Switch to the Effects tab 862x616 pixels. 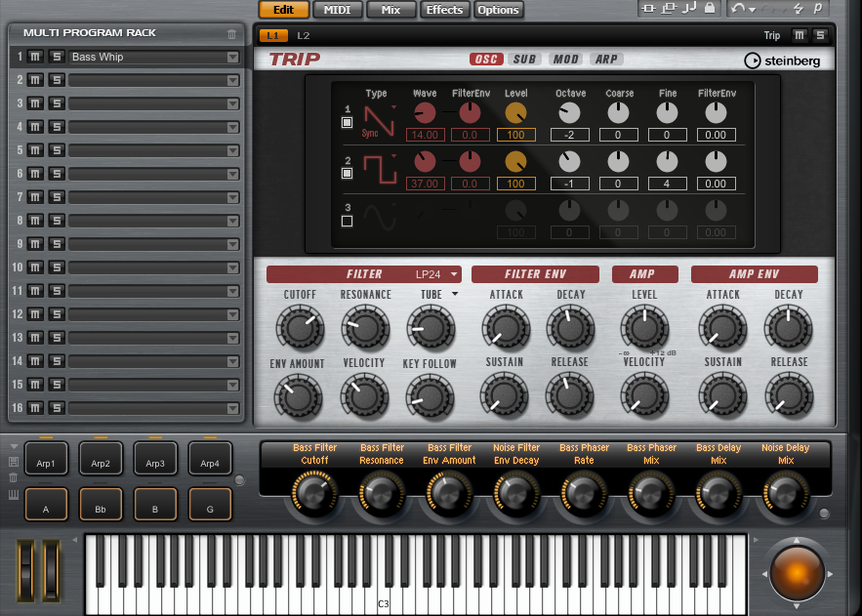click(x=444, y=10)
